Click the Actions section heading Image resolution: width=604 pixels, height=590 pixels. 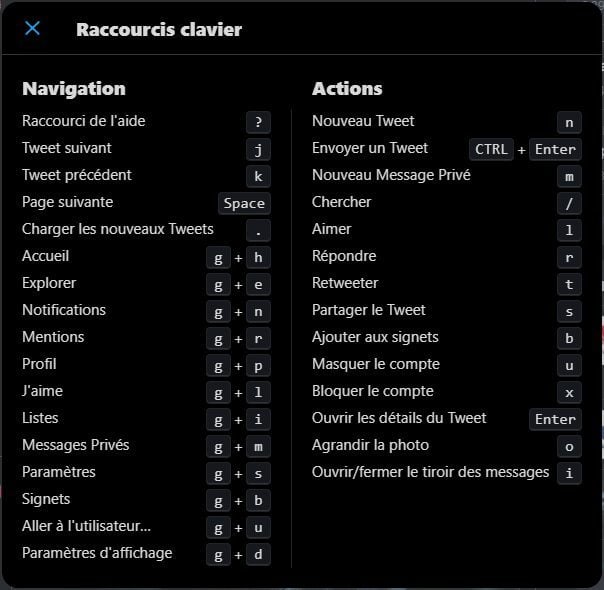click(347, 89)
